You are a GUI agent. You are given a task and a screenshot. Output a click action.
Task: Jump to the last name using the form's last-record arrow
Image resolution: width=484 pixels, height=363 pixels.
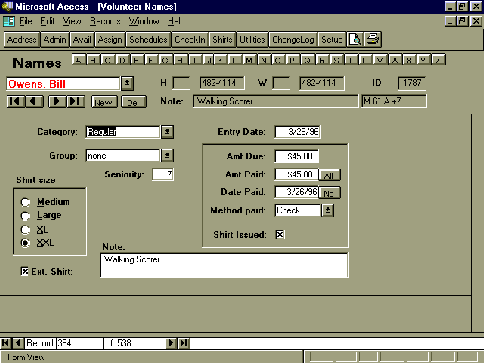(76, 101)
